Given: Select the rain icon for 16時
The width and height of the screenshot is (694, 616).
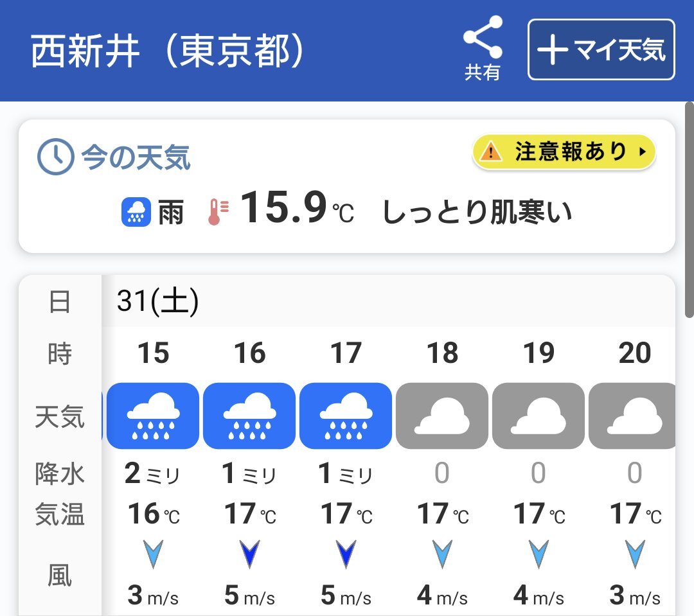Looking at the screenshot, I should coord(249,416).
